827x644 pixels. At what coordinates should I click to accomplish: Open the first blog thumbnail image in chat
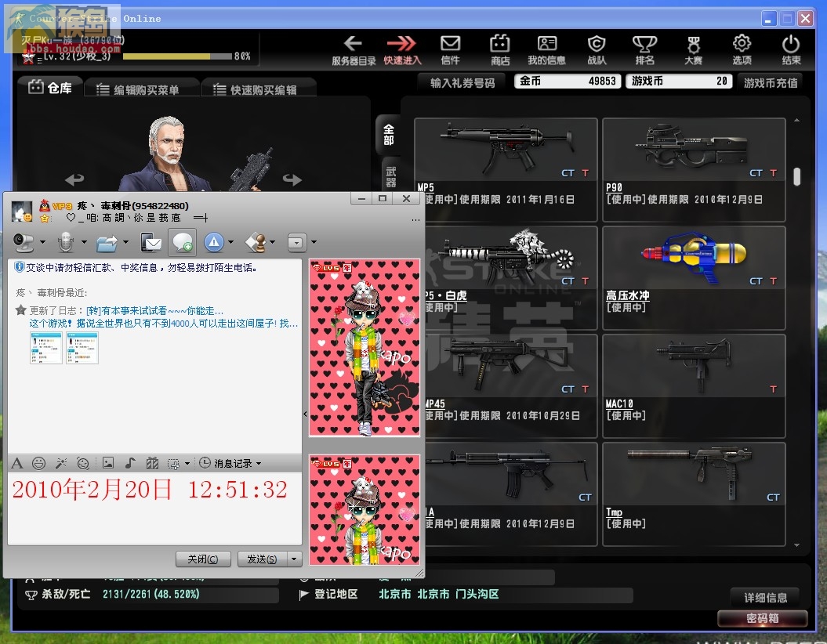46,348
